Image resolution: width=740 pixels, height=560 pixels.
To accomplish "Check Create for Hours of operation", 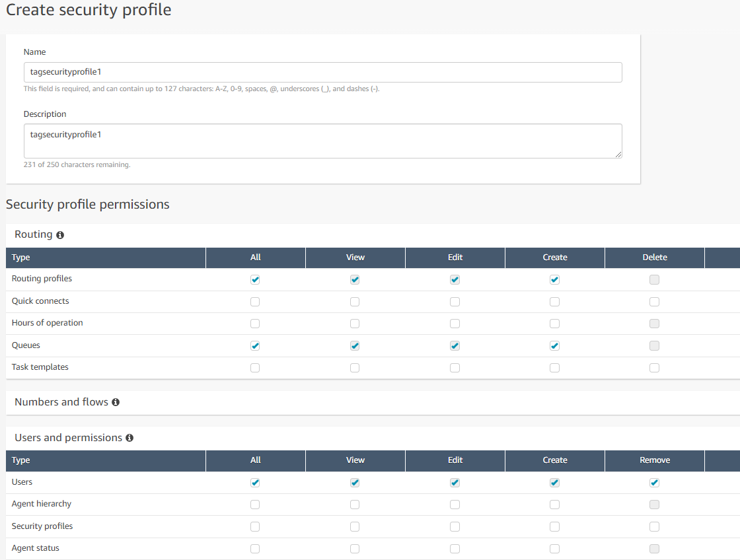I will pyautogui.click(x=554, y=324).
